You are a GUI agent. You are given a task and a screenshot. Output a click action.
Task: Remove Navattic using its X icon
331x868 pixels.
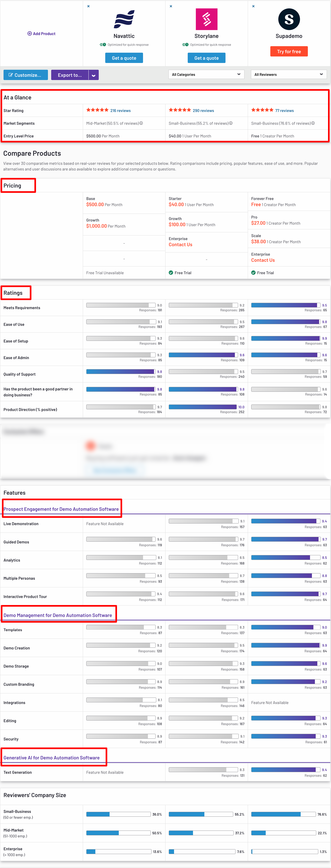point(88,6)
